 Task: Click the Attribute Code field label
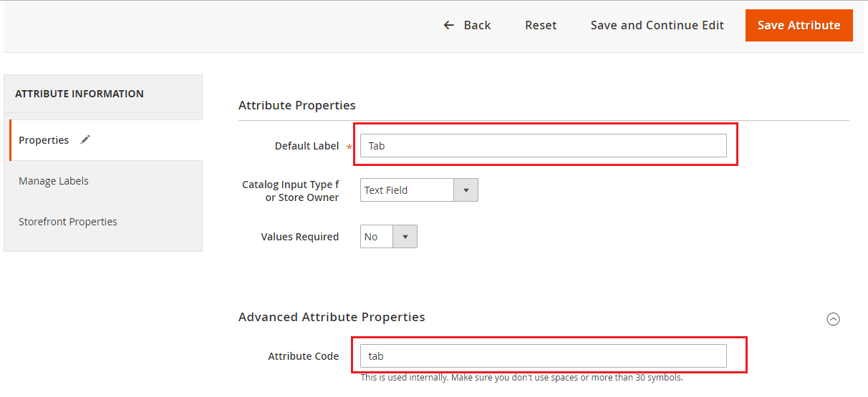pyautogui.click(x=303, y=356)
